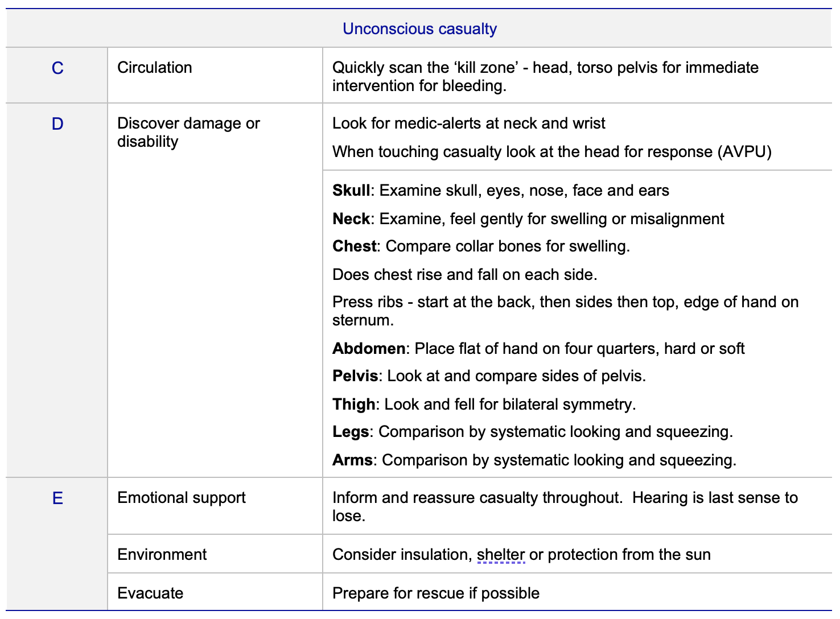
Task: Click the letter E in first column
Action: point(57,498)
